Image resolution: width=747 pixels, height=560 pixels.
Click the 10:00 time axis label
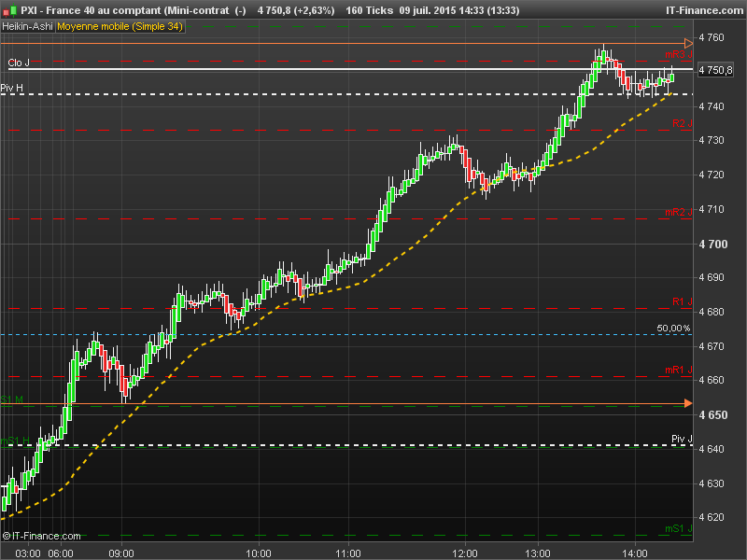[x=259, y=553]
